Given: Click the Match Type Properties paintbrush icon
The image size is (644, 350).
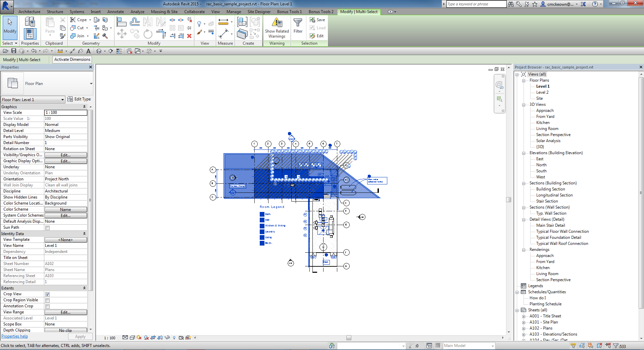Looking at the screenshot, I should pyautogui.click(x=62, y=36).
